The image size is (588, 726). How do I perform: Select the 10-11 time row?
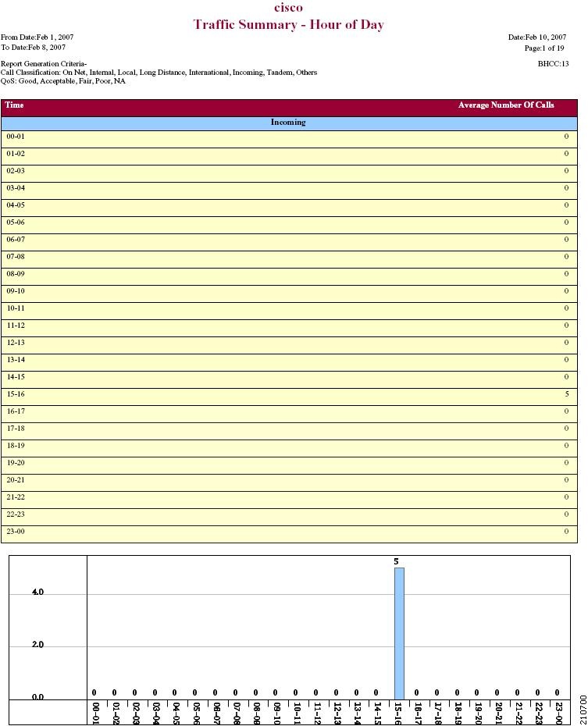point(289,311)
